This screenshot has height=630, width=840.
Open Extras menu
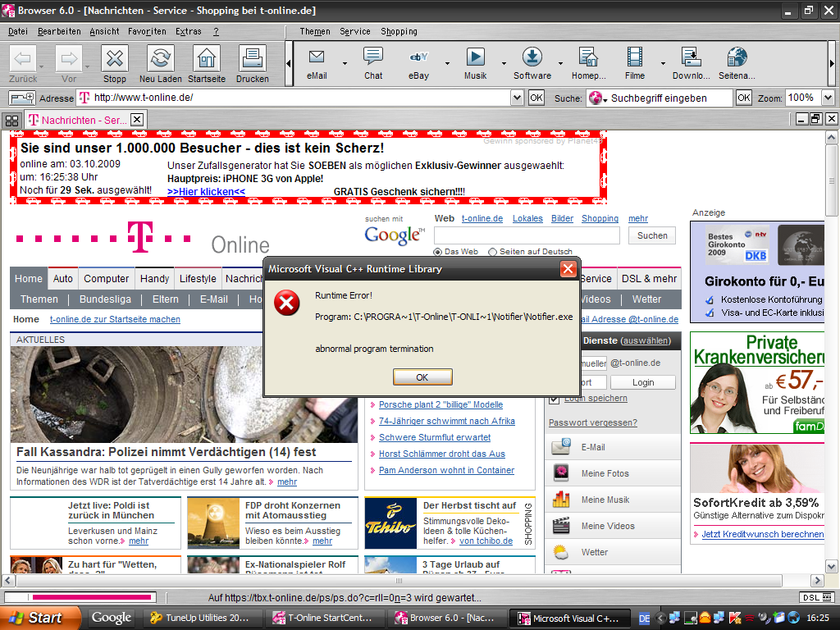point(189,32)
